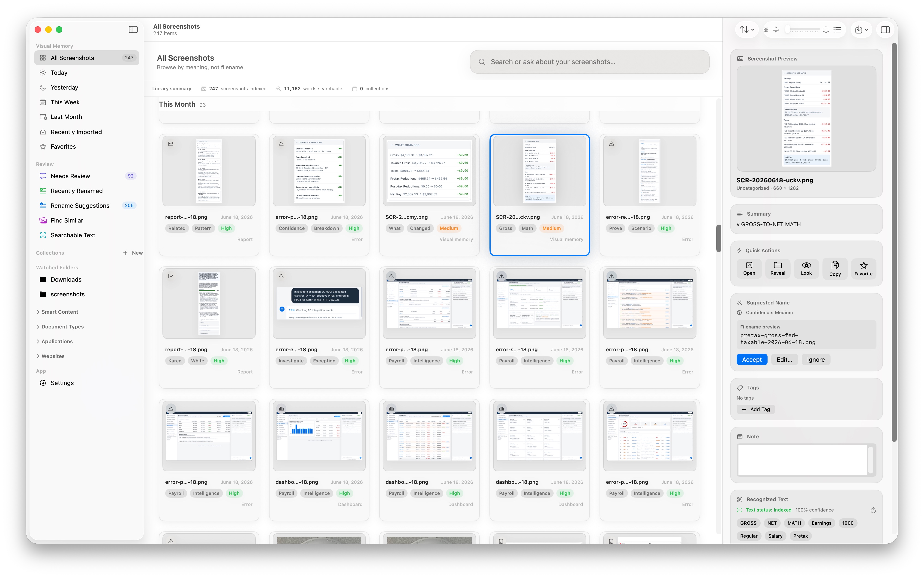Click the inspector panel scrollbar
This screenshot has width=924, height=578.
pos(894,242)
